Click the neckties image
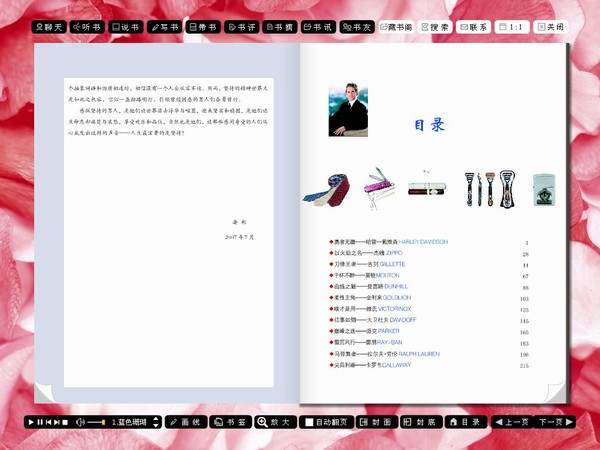This screenshot has height=450, width=600. point(326,190)
